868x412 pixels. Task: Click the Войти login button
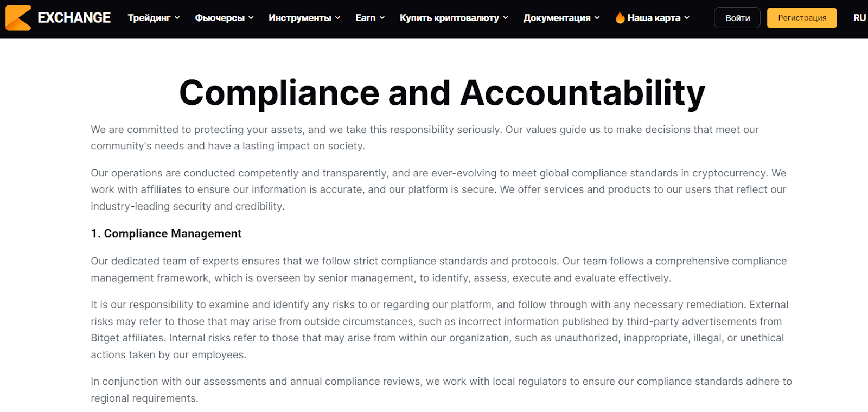click(x=737, y=18)
